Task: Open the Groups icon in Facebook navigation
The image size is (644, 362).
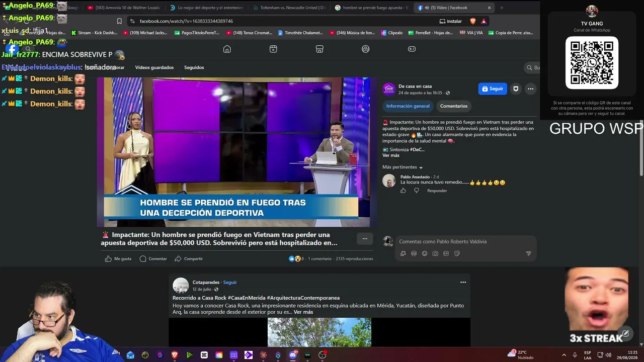Action: tap(366, 49)
